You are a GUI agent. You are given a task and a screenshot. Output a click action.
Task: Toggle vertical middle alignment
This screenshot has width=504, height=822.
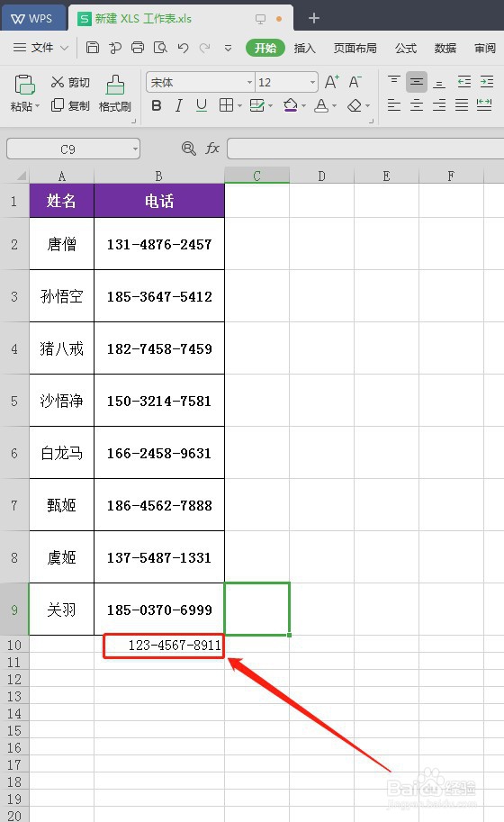[417, 82]
